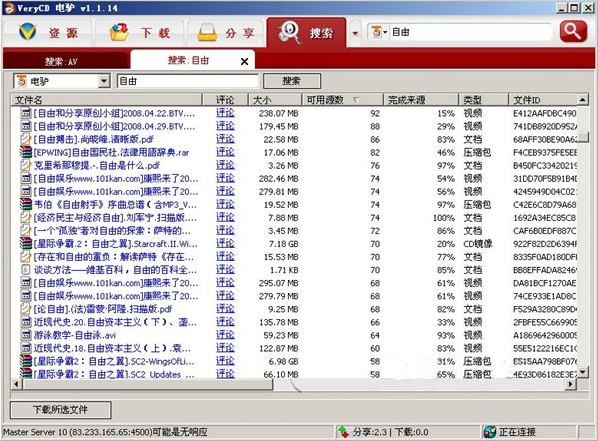
Task: Open the 分享 share tab
Action: 226,33
